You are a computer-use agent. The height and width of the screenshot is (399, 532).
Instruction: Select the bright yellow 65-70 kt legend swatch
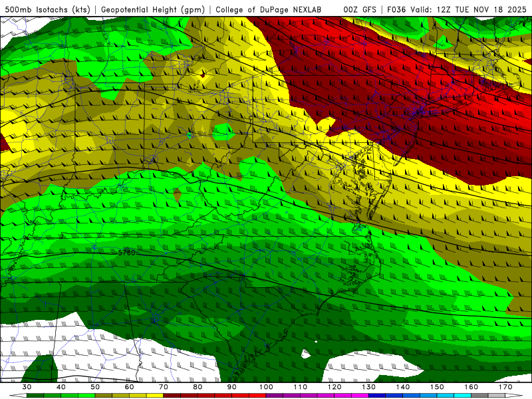coord(155,395)
